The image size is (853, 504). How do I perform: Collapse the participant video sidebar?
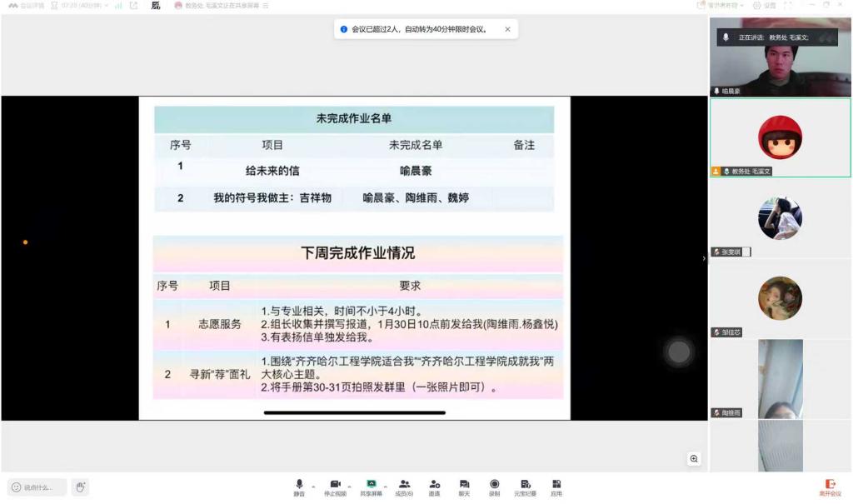pyautogui.click(x=704, y=259)
